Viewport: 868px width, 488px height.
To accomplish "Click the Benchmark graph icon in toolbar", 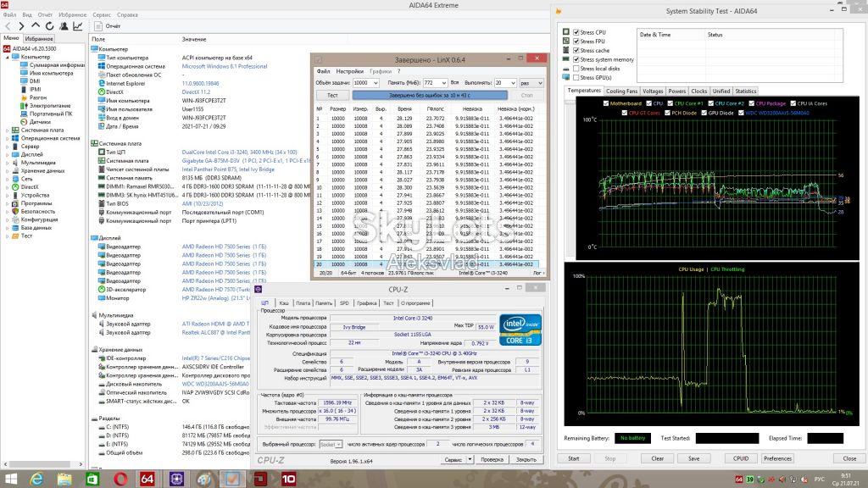I will point(77,26).
